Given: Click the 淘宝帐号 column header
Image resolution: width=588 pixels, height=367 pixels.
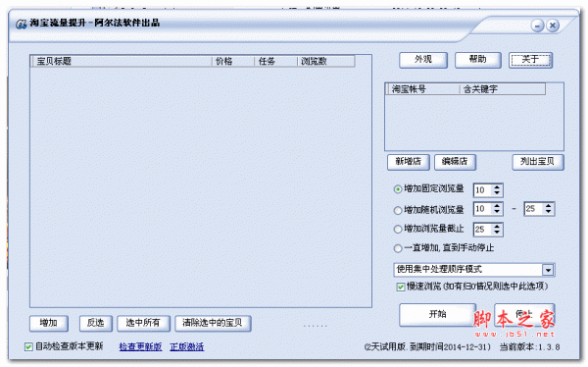Looking at the screenshot, I should pyautogui.click(x=423, y=89).
